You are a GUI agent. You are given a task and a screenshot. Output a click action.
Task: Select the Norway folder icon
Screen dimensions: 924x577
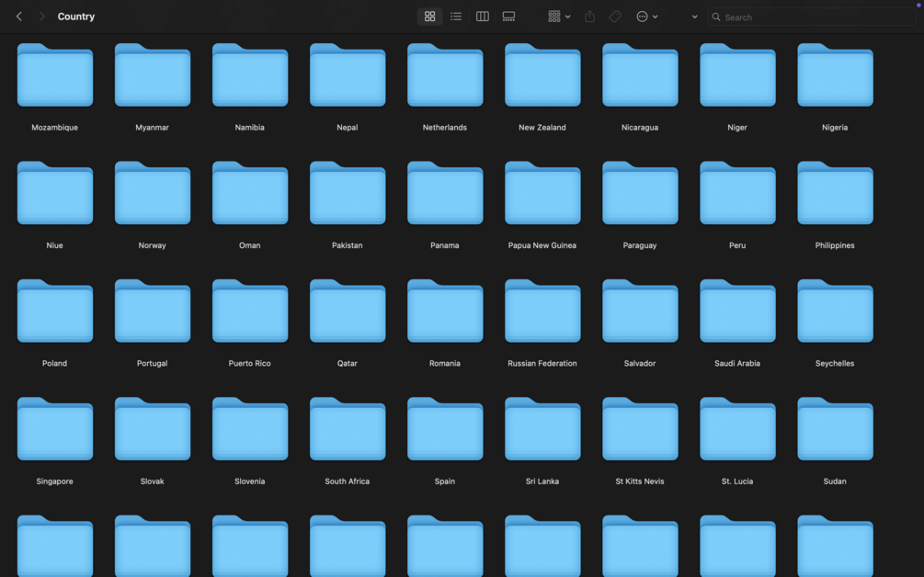pyautogui.click(x=153, y=193)
